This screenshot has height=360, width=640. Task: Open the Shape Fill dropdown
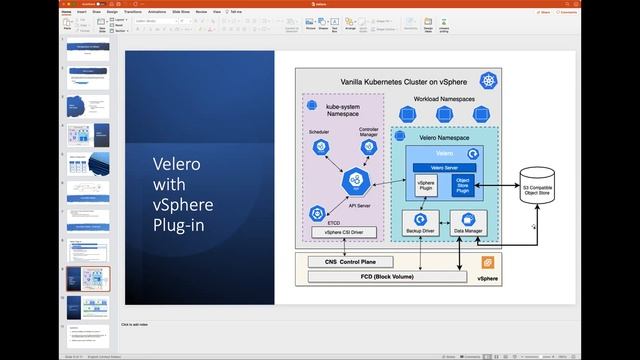pyautogui.click(x=382, y=21)
